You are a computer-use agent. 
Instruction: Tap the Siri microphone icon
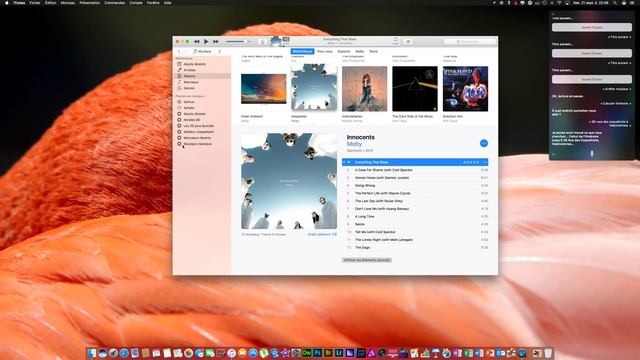click(592, 153)
